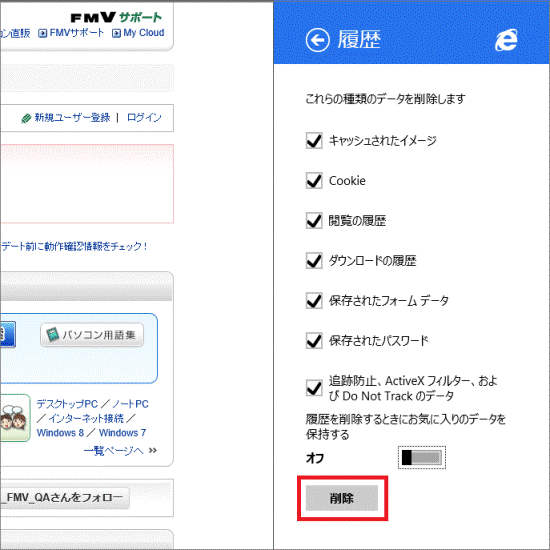Screen dimensions: 550x550
Task: Click the 新規ユーザー登録 link
Action: click(72, 118)
